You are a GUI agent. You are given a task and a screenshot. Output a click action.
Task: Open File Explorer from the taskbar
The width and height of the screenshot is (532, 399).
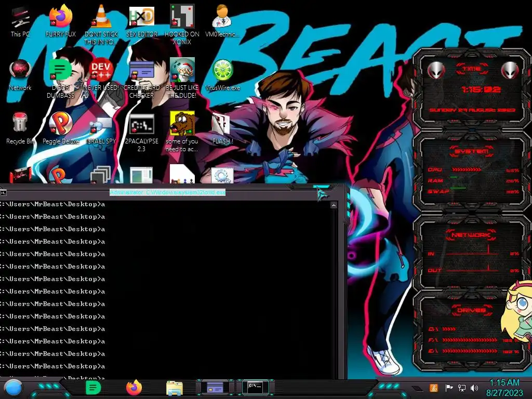coord(175,388)
